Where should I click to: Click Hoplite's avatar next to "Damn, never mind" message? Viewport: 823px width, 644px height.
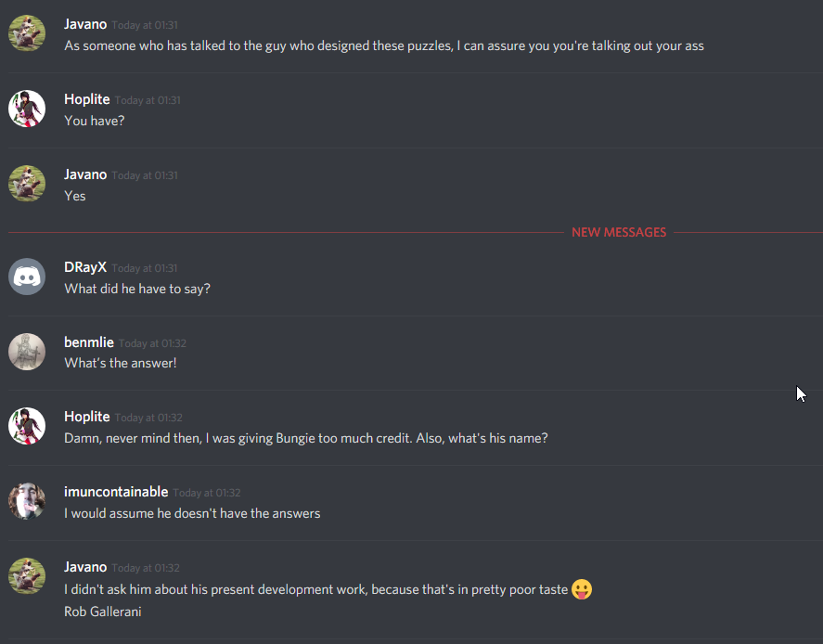pyautogui.click(x=27, y=426)
